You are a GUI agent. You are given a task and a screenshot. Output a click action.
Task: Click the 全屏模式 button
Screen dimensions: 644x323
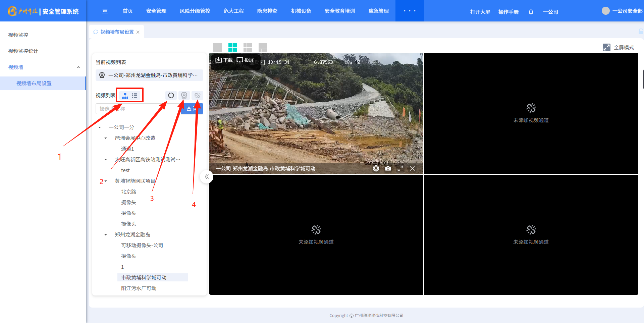tap(618, 47)
